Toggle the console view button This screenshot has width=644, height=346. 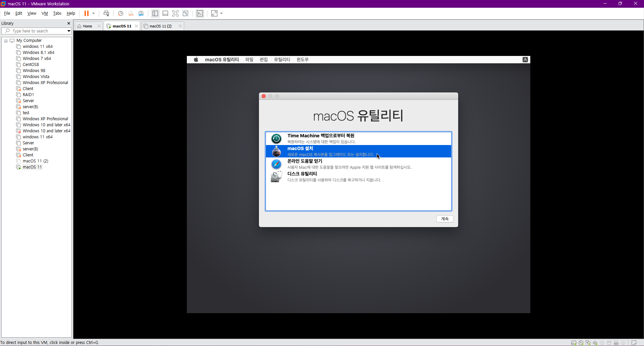click(200, 13)
